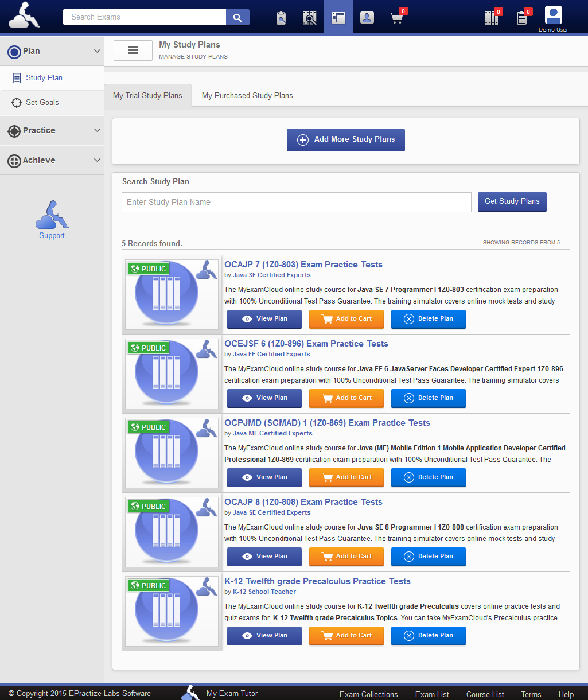This screenshot has height=700, width=588.
Task: Click the books library icon with badge
Action: pos(492,18)
